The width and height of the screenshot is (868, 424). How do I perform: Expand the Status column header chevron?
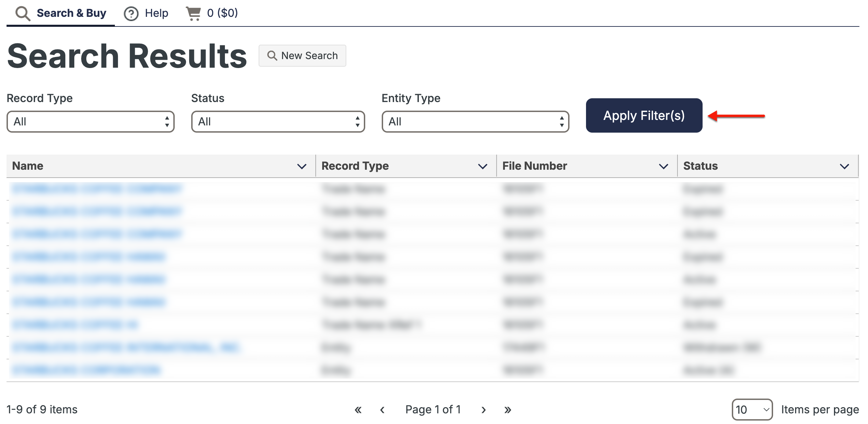pos(844,167)
